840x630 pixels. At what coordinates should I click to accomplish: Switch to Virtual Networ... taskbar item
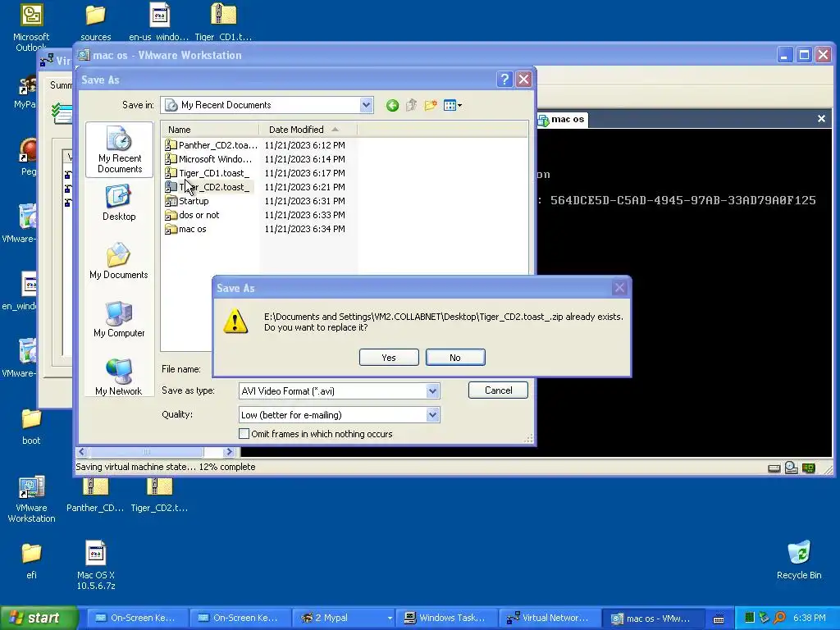coord(549,618)
